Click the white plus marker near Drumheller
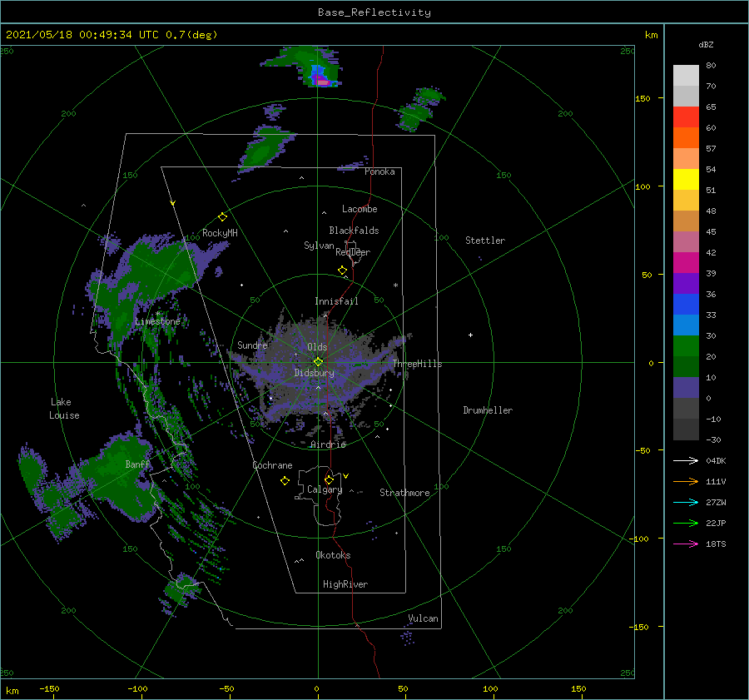749x700 pixels. click(x=470, y=335)
